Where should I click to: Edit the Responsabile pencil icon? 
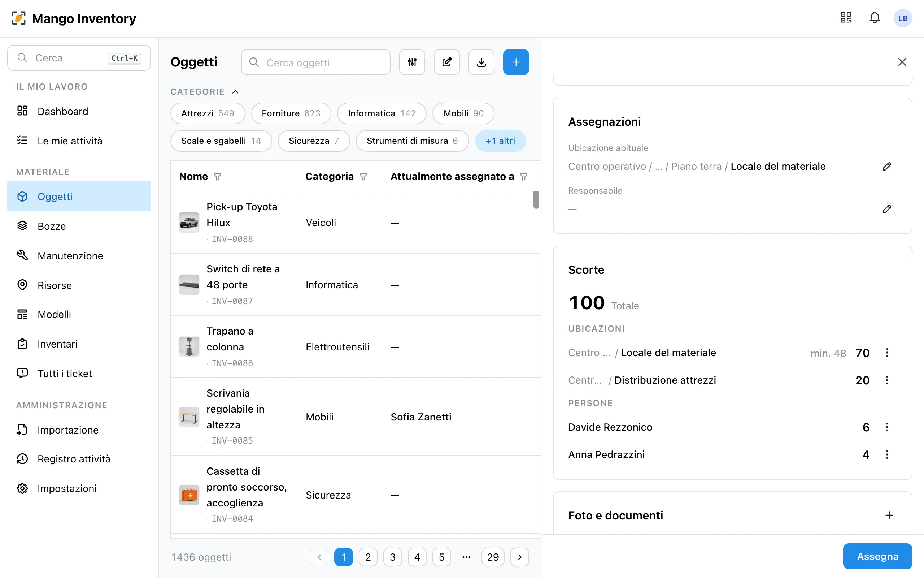pos(887,209)
